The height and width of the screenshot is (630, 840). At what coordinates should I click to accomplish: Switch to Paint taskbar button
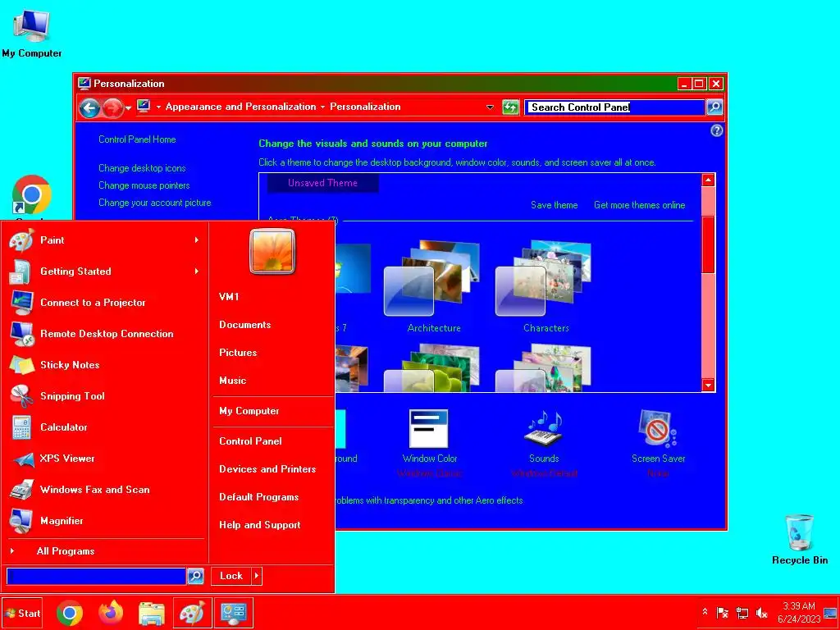[192, 614]
